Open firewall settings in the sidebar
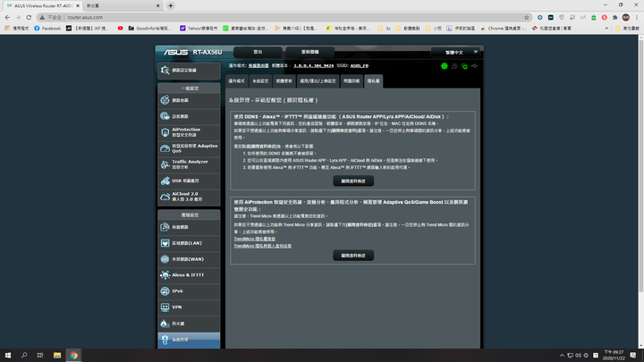 [x=189, y=324]
